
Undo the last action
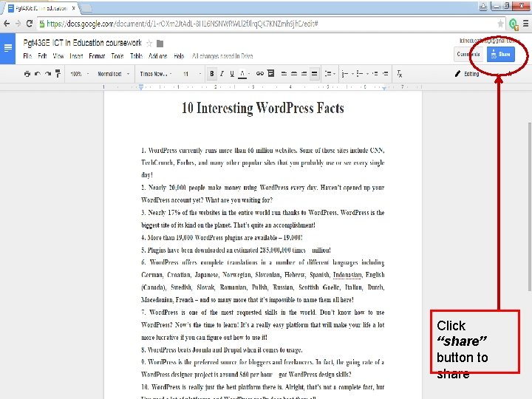pyautogui.click(x=38, y=74)
